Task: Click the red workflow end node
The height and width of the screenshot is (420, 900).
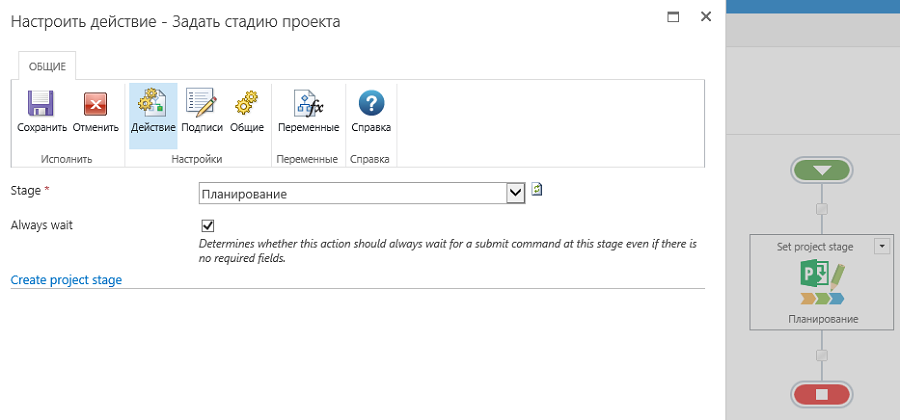Action: click(821, 395)
